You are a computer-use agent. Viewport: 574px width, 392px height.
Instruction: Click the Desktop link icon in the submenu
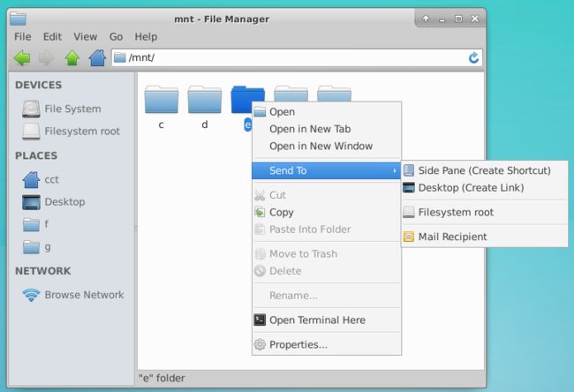pos(409,188)
